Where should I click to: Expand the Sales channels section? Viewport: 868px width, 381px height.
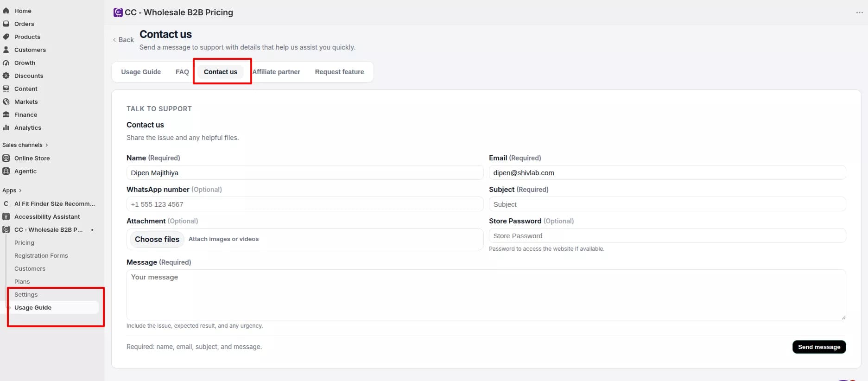(x=25, y=145)
